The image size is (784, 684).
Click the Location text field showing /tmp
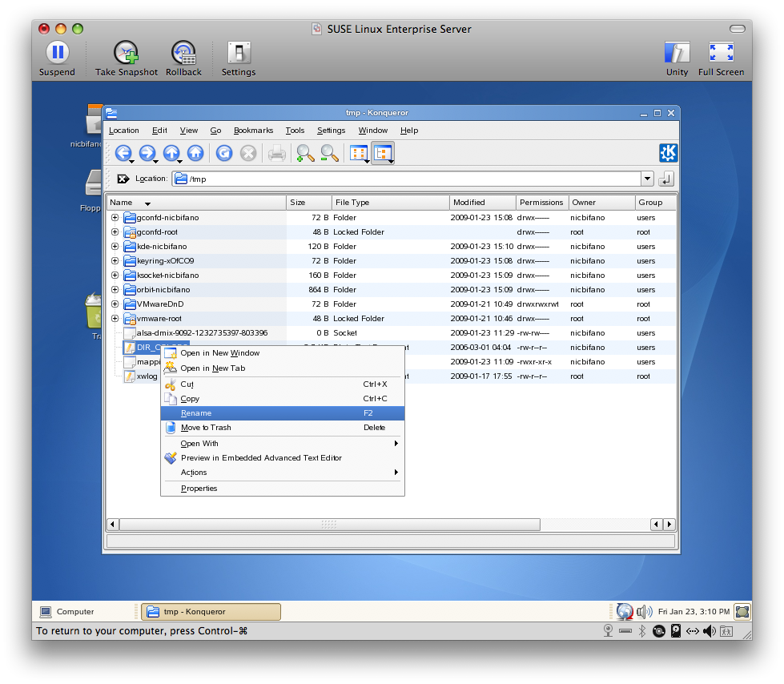(x=407, y=179)
